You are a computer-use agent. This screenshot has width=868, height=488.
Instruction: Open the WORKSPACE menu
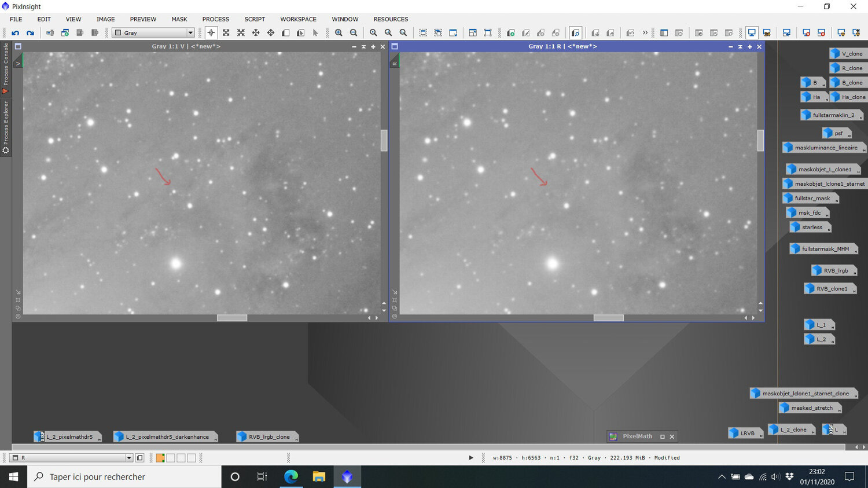point(299,19)
